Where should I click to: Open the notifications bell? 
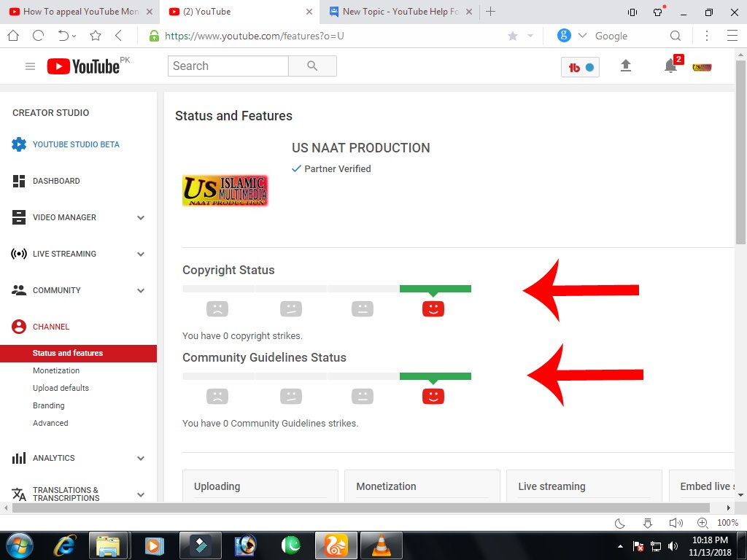coord(671,66)
